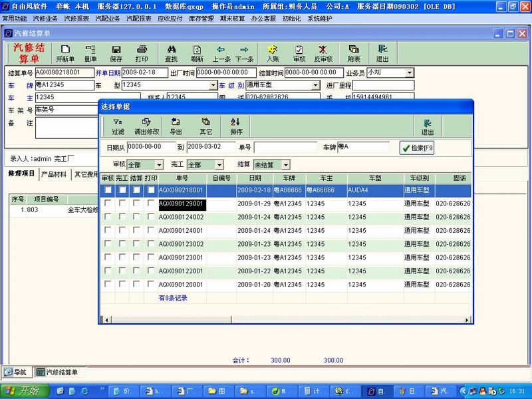Open the 应收应付 menu
Screen dimensions: 532x399
[x=170, y=19]
